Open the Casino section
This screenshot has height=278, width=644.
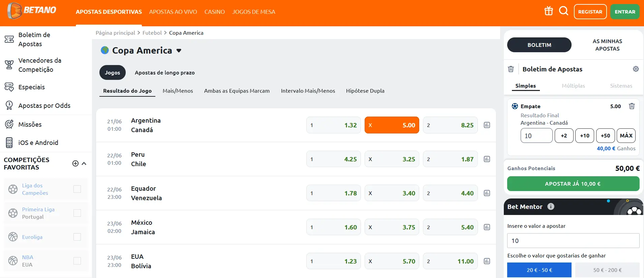coord(215,12)
